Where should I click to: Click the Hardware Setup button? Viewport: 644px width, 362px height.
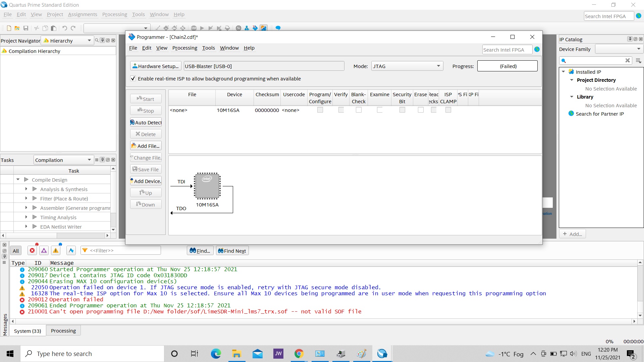click(x=156, y=66)
